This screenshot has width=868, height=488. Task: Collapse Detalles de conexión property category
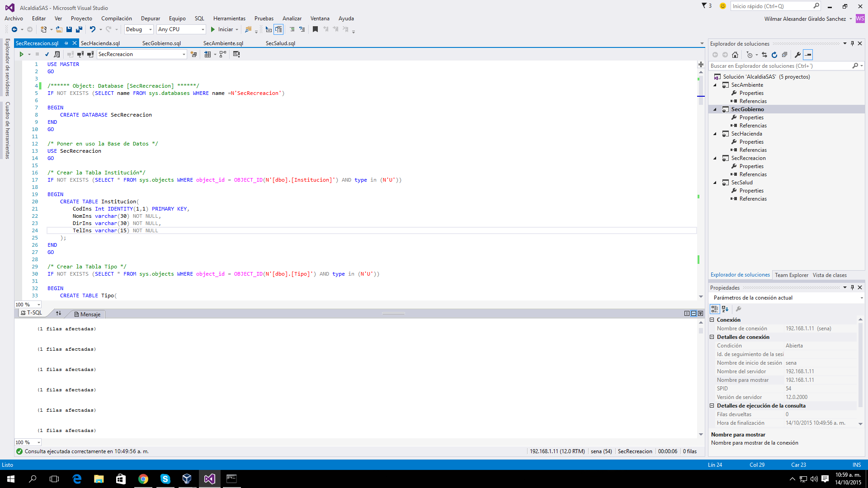click(x=712, y=337)
